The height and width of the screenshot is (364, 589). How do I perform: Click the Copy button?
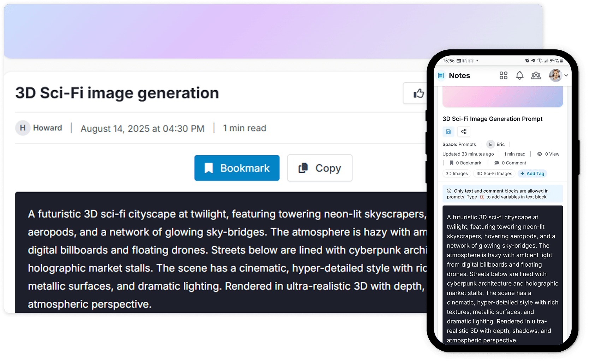click(320, 168)
